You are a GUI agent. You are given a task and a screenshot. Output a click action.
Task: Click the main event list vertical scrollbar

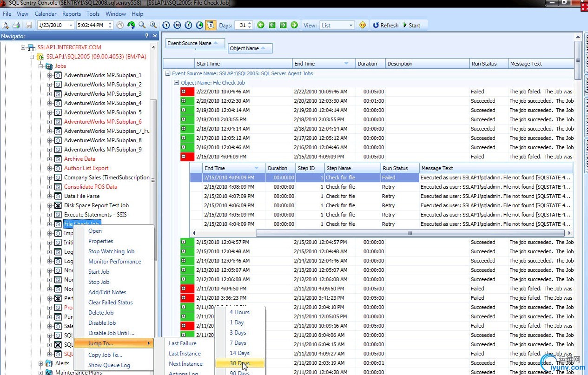click(578, 60)
